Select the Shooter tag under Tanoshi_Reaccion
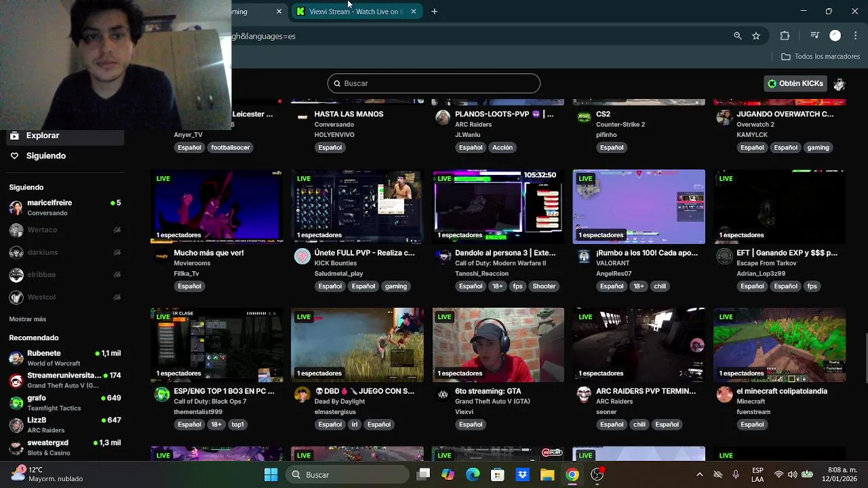 (544, 287)
